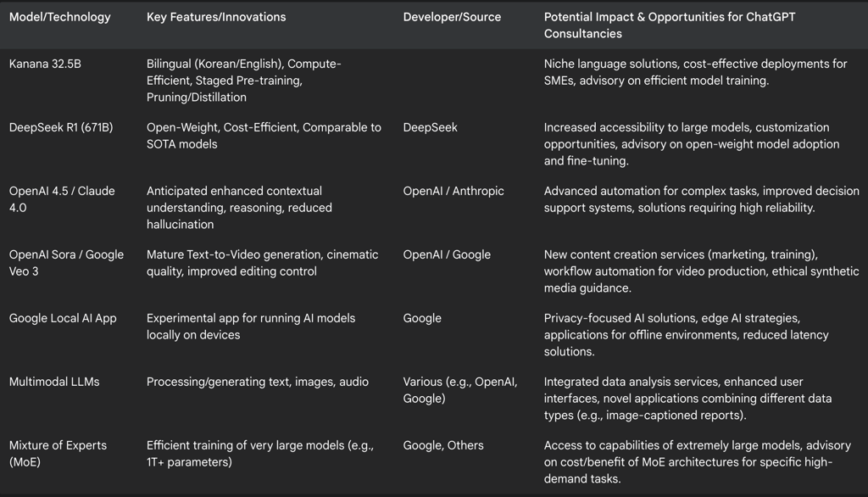The image size is (868, 497).
Task: Click the Model/Technology column header
Action: [59, 17]
